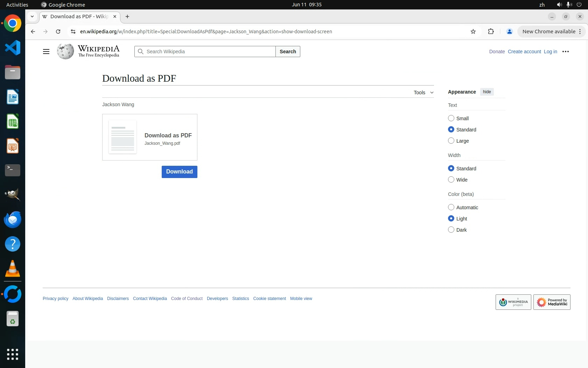Open Chrome extensions puzzle icon
Screen dimensions: 588x368
(x=491, y=32)
